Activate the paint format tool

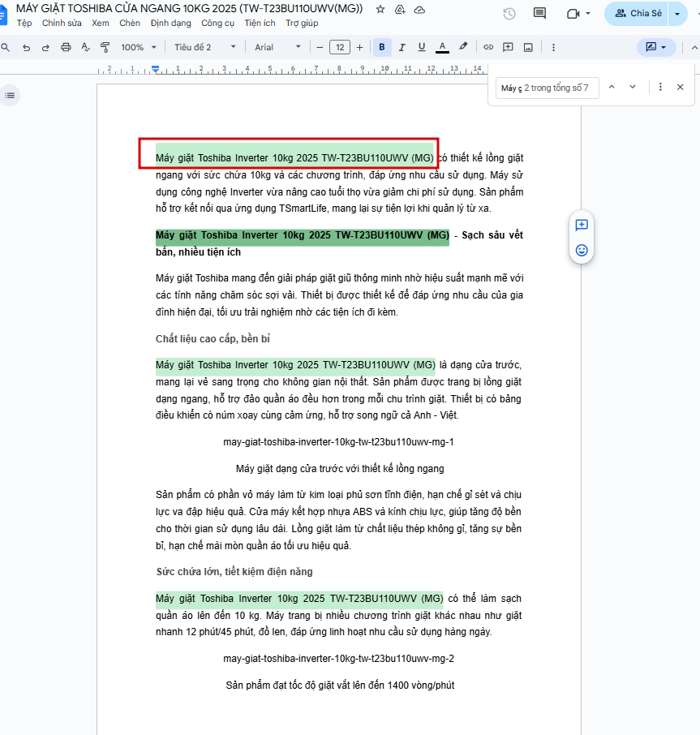pyautogui.click(x=105, y=47)
